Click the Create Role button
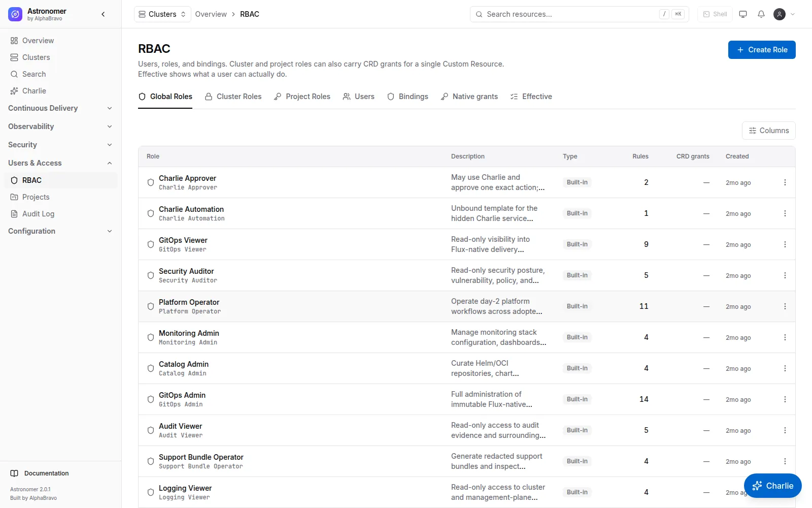Screen dimensions: 812x508 [x=762, y=50]
